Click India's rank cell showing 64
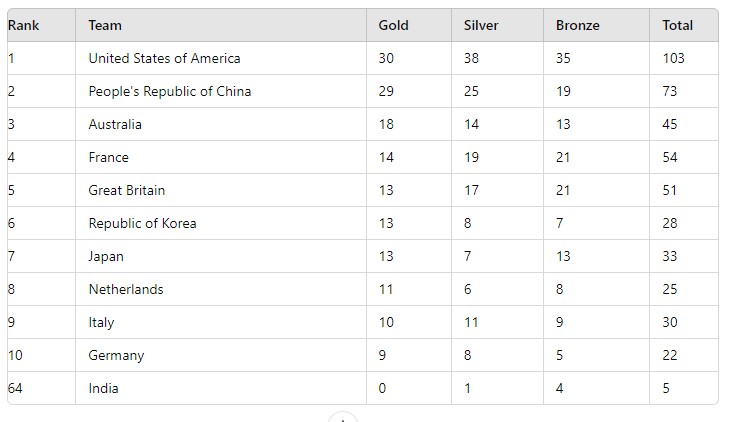Image resolution: width=731 pixels, height=422 pixels. pos(16,388)
